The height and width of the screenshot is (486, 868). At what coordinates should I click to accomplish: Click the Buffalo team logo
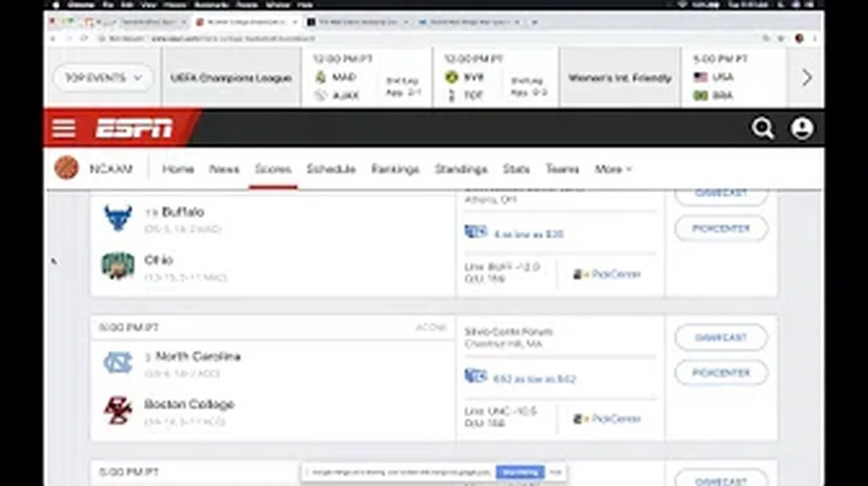tap(118, 219)
